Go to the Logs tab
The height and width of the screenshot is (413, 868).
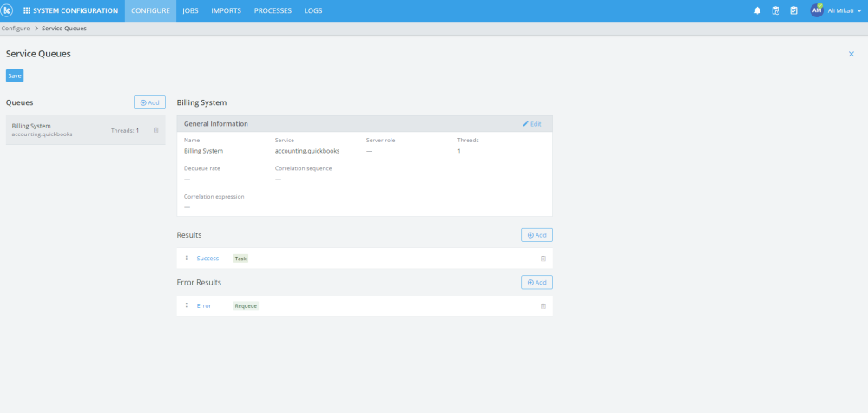click(x=313, y=10)
